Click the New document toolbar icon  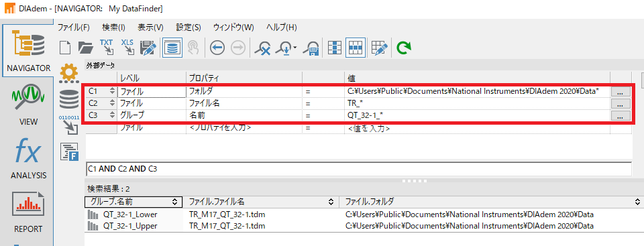66,48
